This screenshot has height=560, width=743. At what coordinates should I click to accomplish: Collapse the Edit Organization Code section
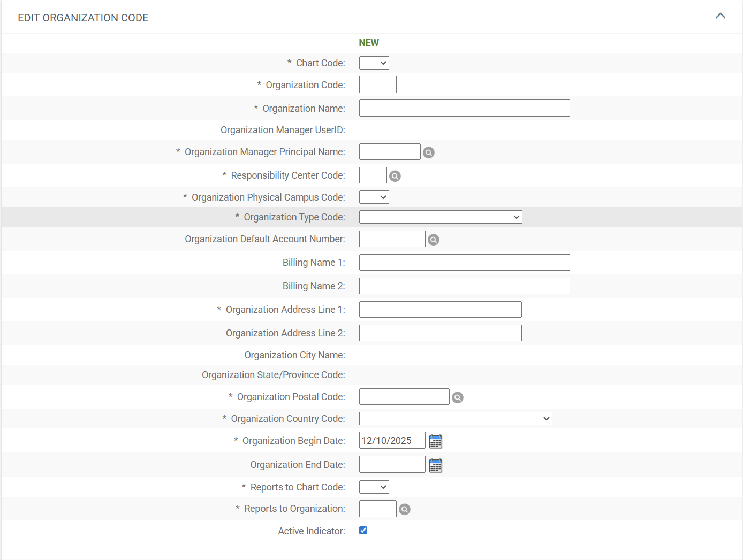[x=721, y=16]
